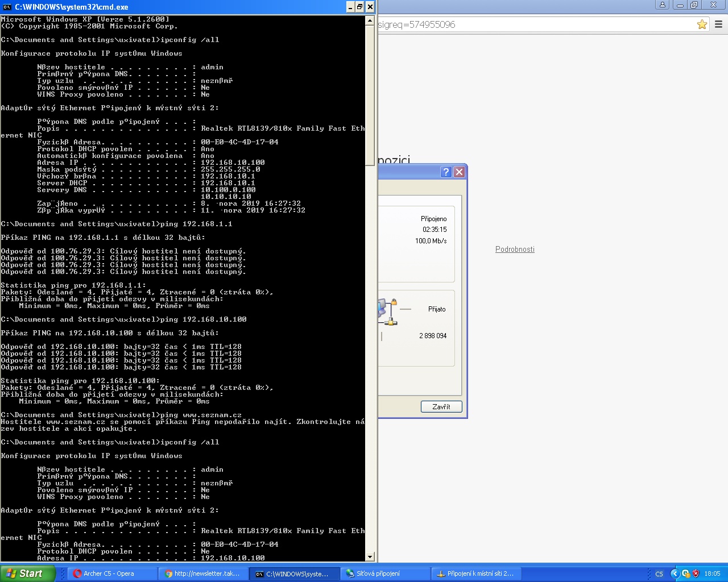
Task: Click the Chrome address bar URL field
Action: pos(535,24)
